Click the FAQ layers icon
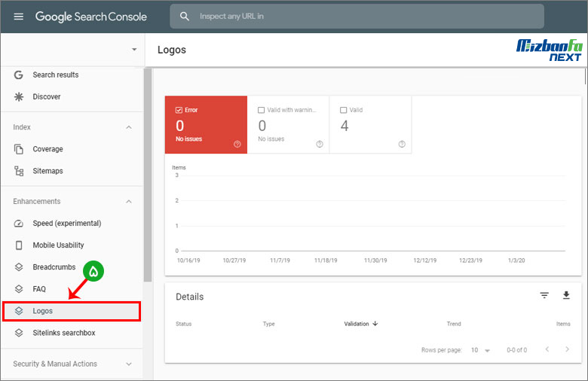Screen dimensions: 588x381 (x=18, y=289)
